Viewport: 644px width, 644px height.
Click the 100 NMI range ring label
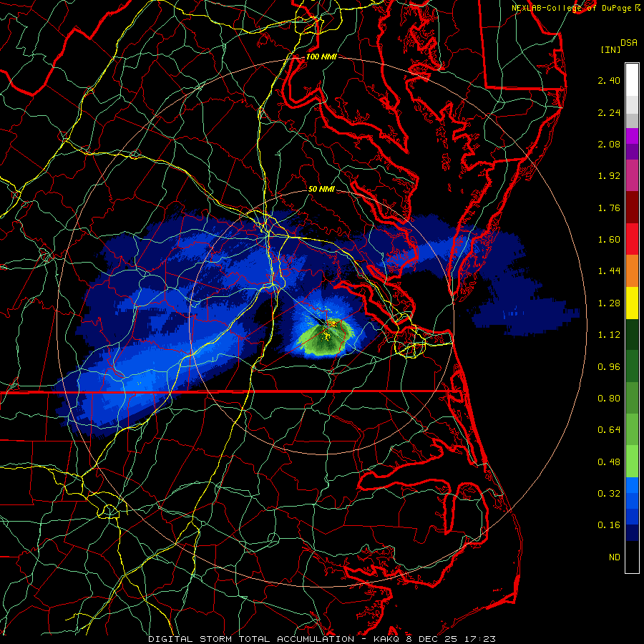[321, 57]
